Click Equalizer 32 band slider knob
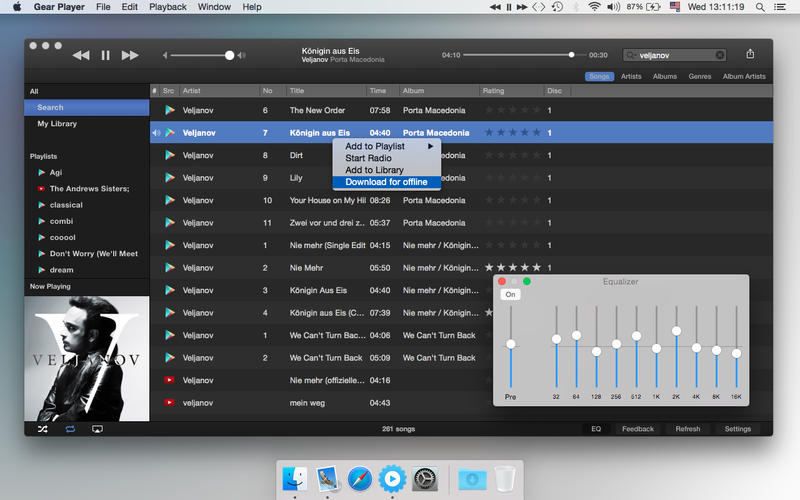This screenshot has height=500, width=800. 556,339
